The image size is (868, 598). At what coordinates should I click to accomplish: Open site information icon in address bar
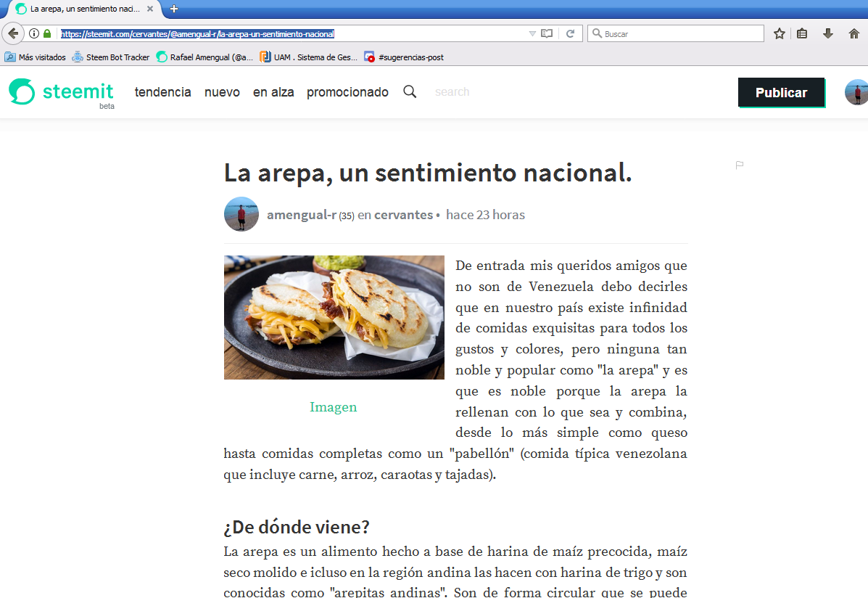[x=34, y=34]
